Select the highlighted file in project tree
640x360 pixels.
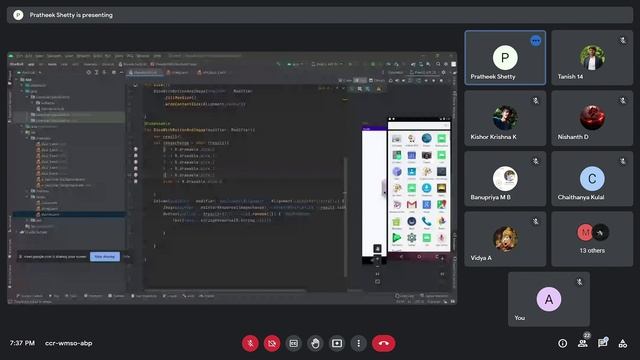click(69, 214)
